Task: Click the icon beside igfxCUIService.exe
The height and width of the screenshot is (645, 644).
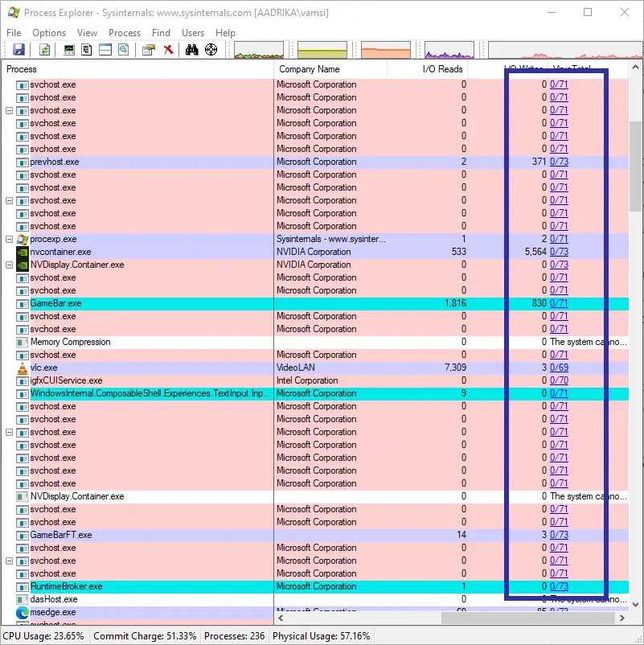Action: pyautogui.click(x=22, y=381)
